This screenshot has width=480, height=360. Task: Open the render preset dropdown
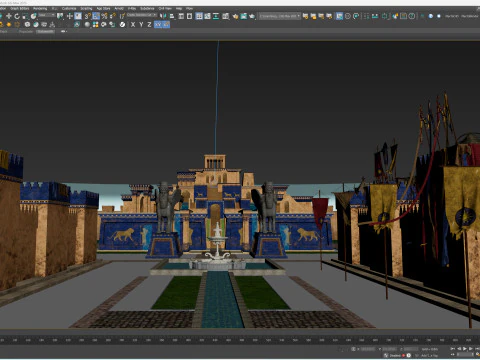pyautogui.click(x=280, y=16)
